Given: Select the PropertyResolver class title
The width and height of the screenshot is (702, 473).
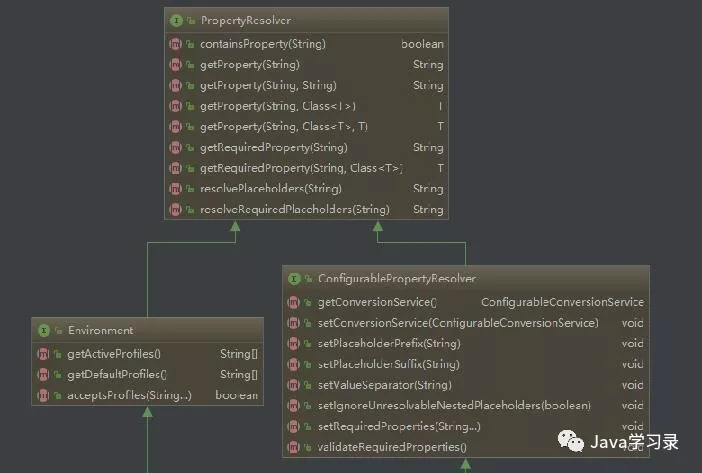Looking at the screenshot, I should [x=246, y=21].
